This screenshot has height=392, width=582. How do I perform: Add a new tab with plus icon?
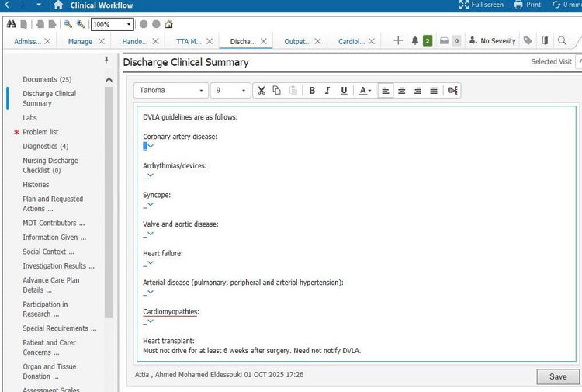click(x=398, y=41)
